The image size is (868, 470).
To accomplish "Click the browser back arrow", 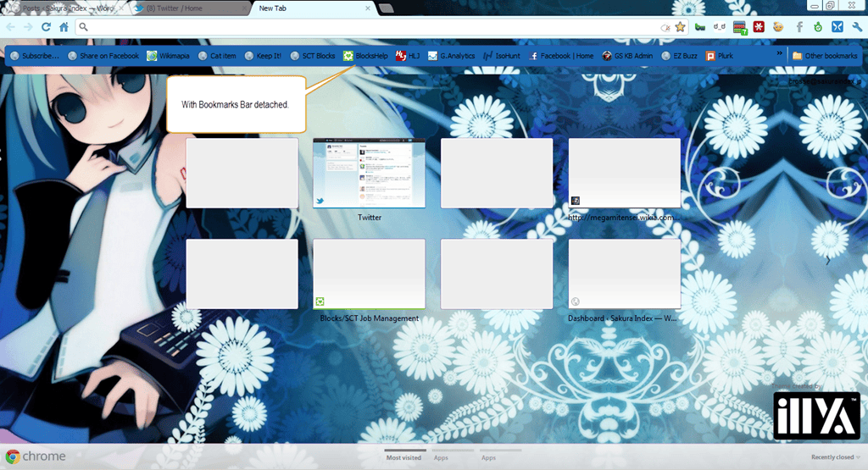I will (10, 26).
